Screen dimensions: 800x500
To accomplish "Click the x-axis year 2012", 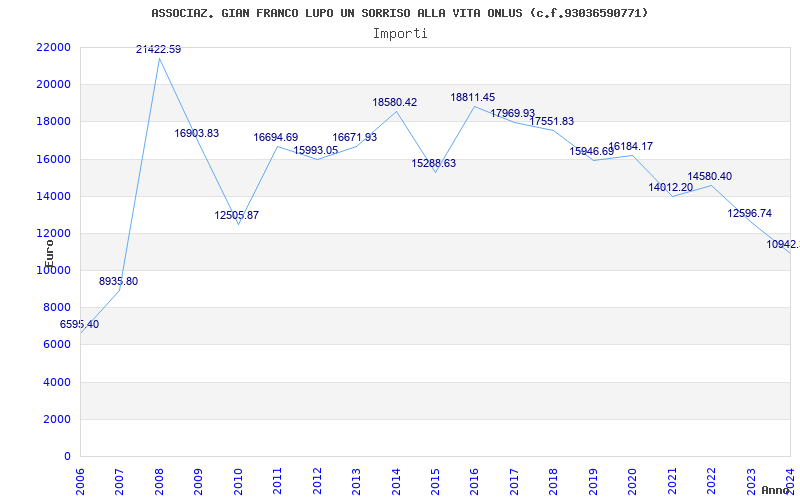I will click(317, 480).
